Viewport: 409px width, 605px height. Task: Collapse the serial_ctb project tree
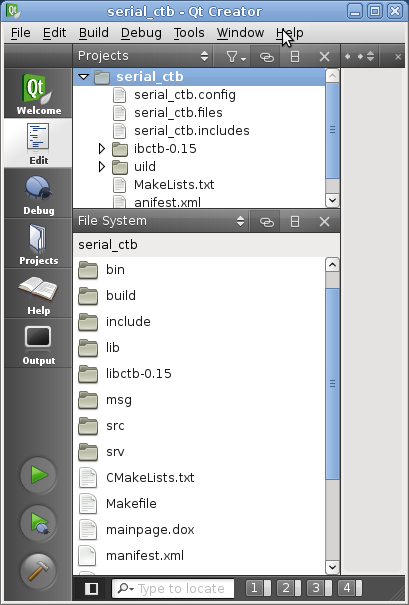(x=83, y=76)
